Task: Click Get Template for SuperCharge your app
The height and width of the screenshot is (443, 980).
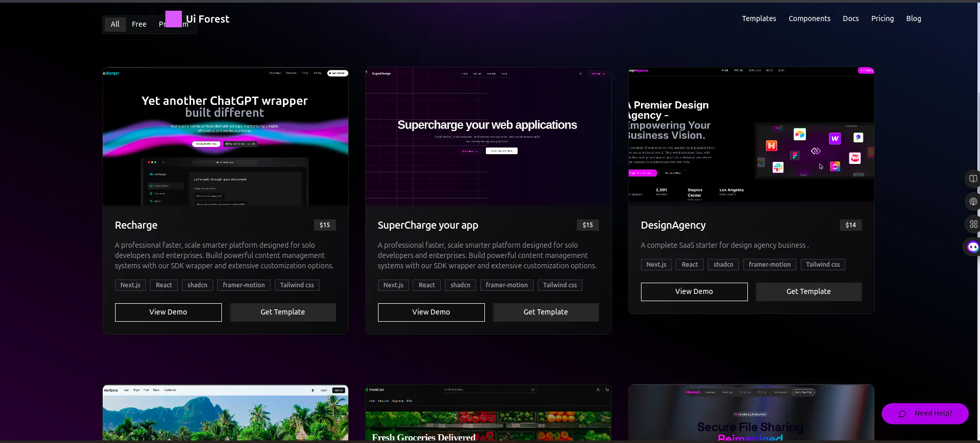Action: pyautogui.click(x=545, y=312)
